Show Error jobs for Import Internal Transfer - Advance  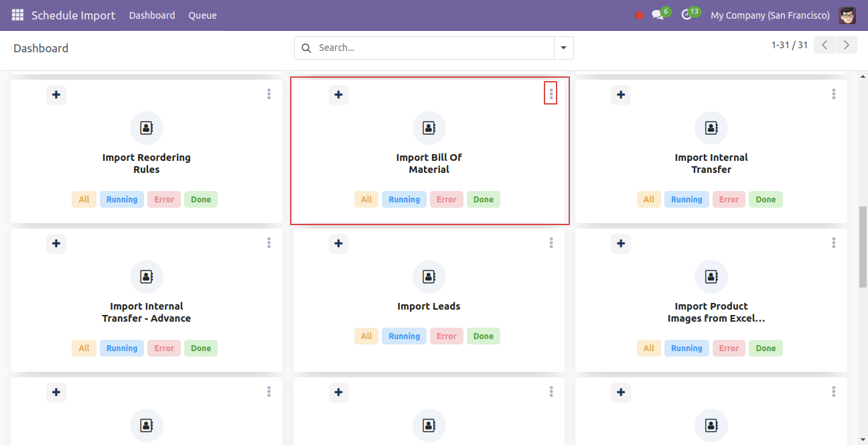(x=164, y=348)
